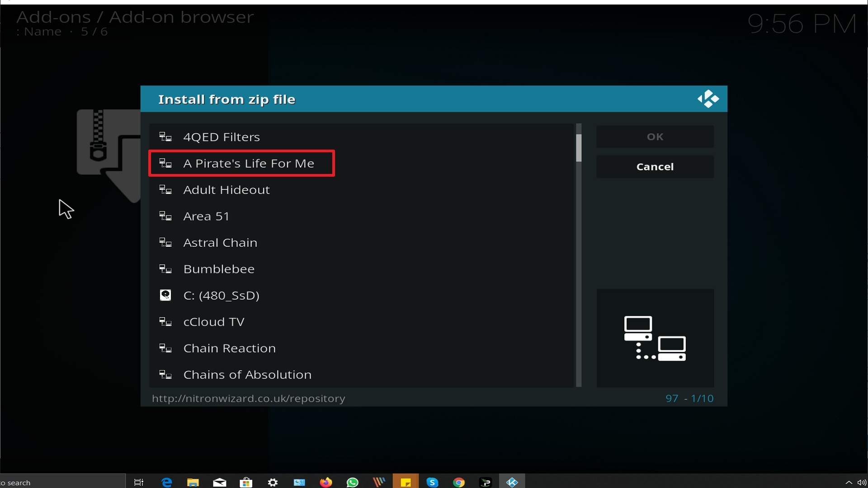Image resolution: width=868 pixels, height=488 pixels.
Task: Select Astral Chain source
Action: point(362,243)
